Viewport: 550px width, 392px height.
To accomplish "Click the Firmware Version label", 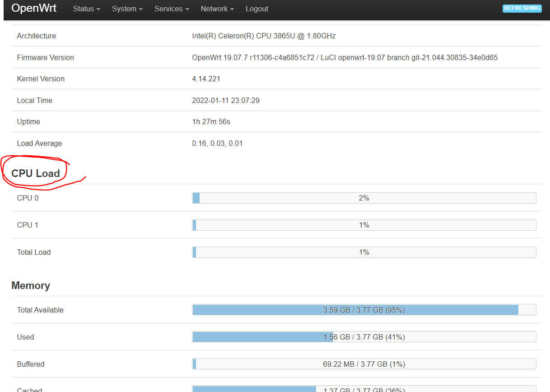I will 45,57.
